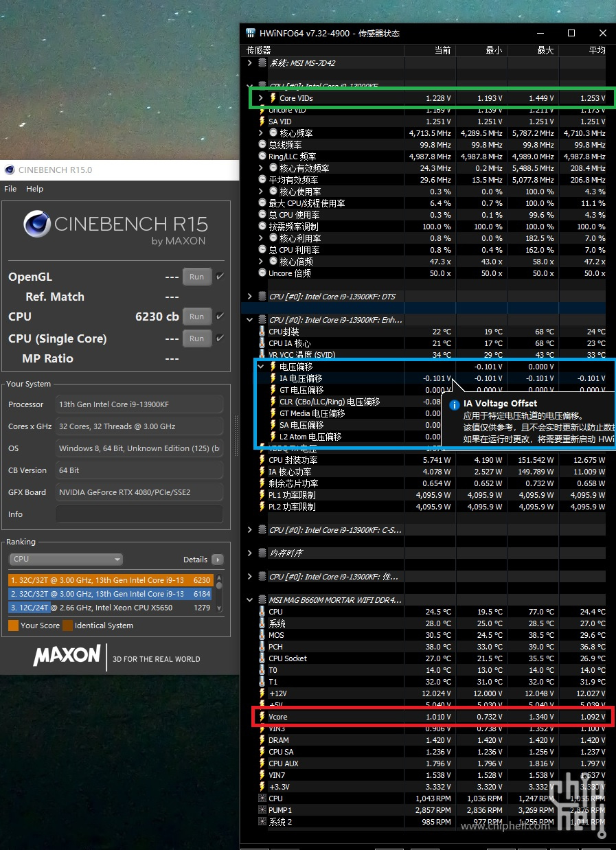Image resolution: width=616 pixels, height=850 pixels.
Task: Expand the 核心频率 row
Action: [x=261, y=133]
